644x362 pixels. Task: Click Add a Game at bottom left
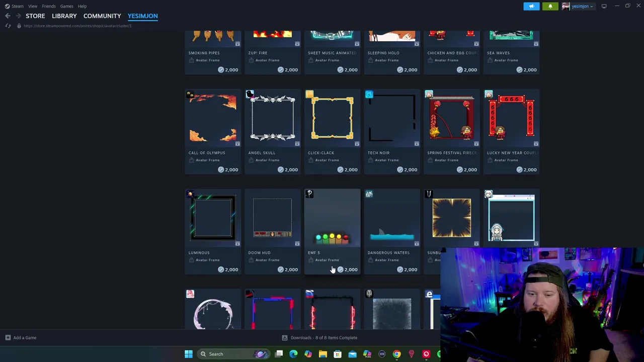point(21,338)
